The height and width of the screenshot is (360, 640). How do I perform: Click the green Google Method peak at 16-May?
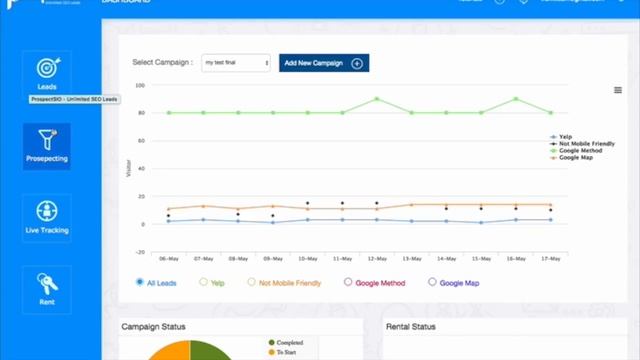tap(516, 99)
